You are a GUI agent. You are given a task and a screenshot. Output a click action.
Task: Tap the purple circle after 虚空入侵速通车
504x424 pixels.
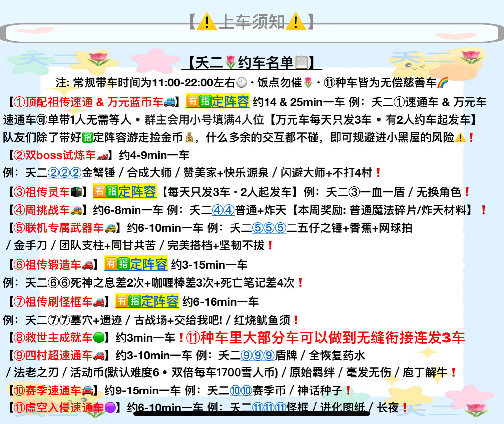[110, 408]
